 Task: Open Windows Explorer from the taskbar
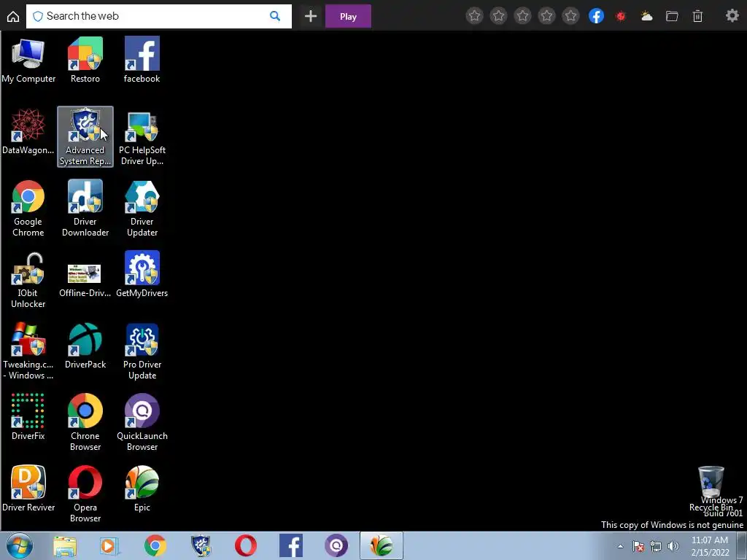pos(65,546)
